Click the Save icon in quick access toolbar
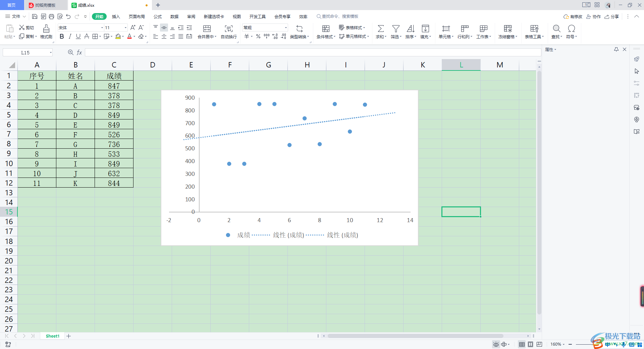 coord(35,16)
